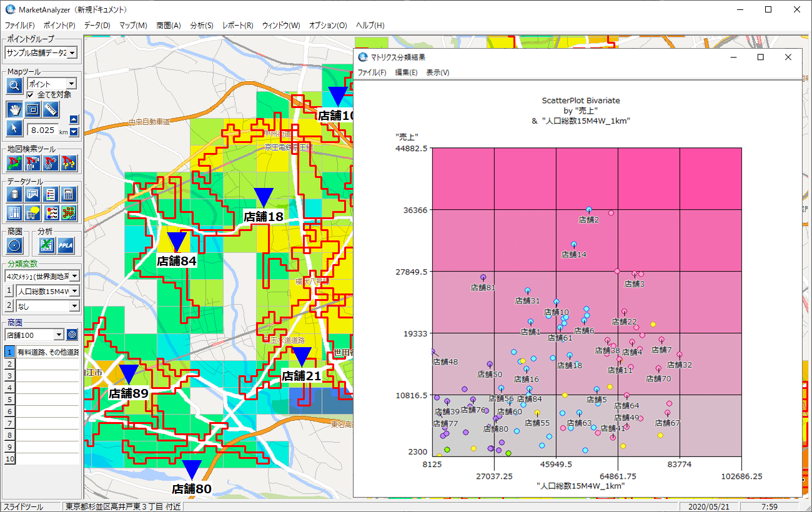
Task: Open 表示(V) menu in マトリクス分類結果 window
Action: click(437, 72)
